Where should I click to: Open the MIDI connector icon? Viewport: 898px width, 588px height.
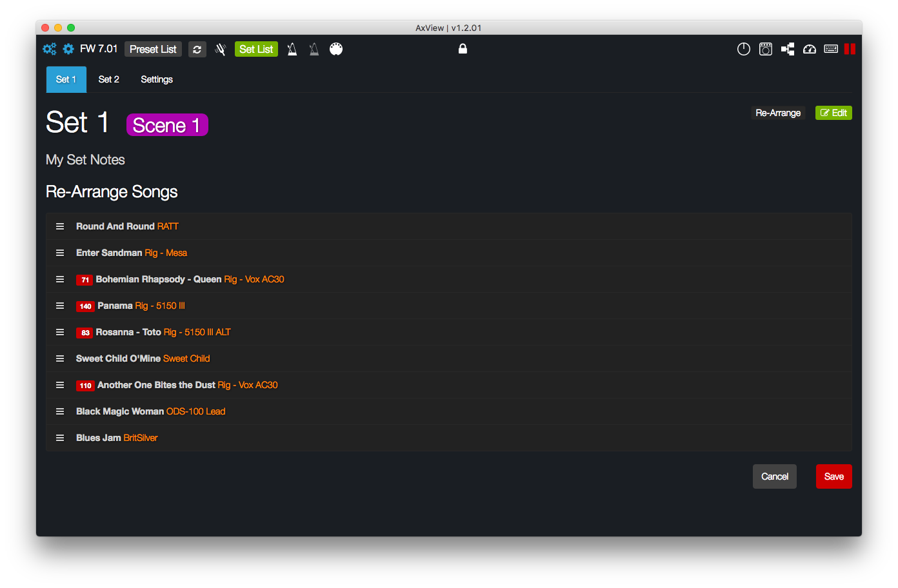(x=336, y=49)
